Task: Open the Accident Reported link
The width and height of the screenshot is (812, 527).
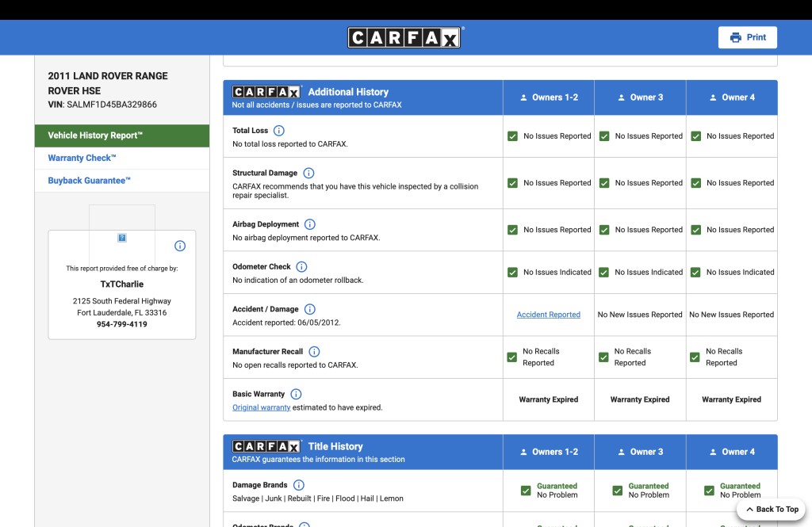Action: pyautogui.click(x=549, y=315)
